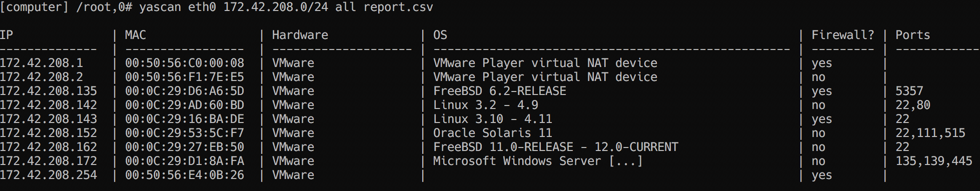This screenshot has width=980, height=191.
Task: Select IP address 172.42.208.254
Action: [49, 175]
